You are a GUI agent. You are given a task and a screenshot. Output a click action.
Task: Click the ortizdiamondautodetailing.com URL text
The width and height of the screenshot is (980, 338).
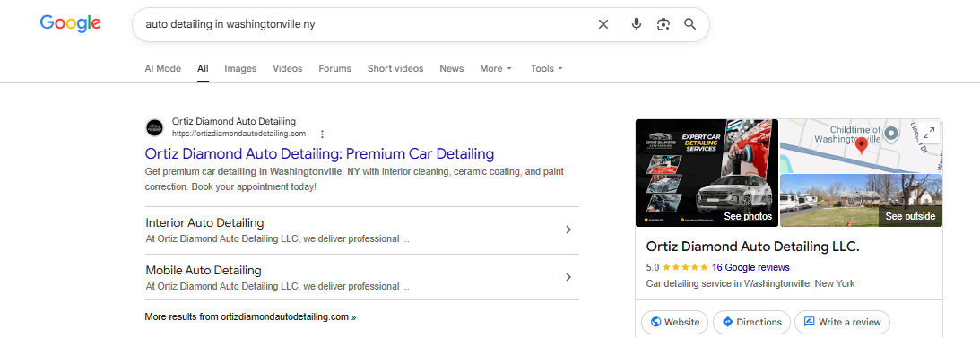(x=238, y=134)
